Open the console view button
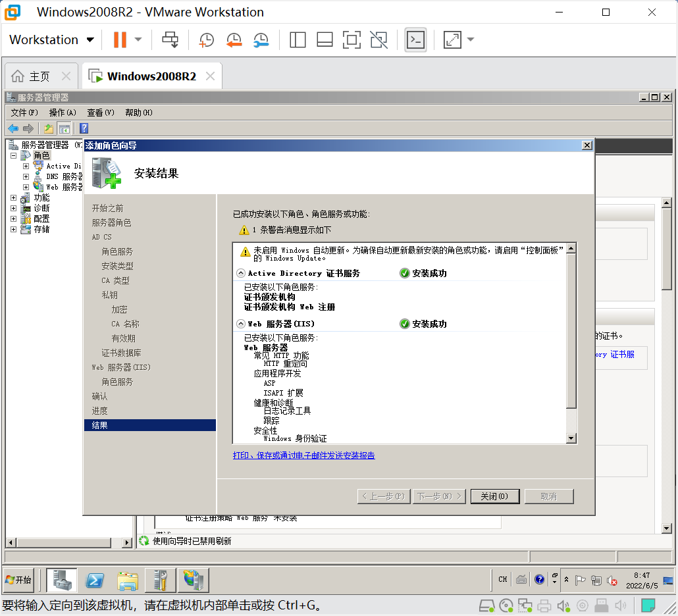 [x=415, y=39]
